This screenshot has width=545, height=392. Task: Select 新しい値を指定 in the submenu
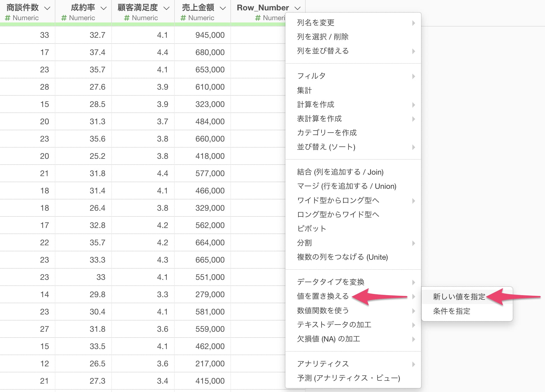(x=467, y=297)
